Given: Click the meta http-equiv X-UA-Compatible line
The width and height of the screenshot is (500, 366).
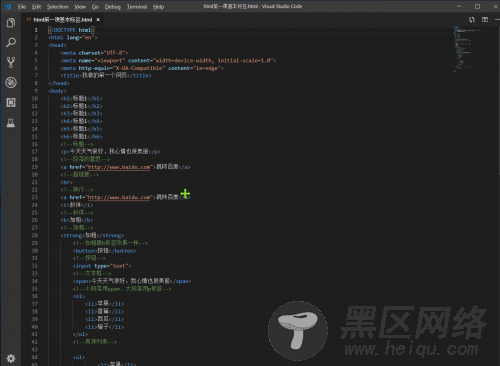Looking at the screenshot, I should click(142, 68).
